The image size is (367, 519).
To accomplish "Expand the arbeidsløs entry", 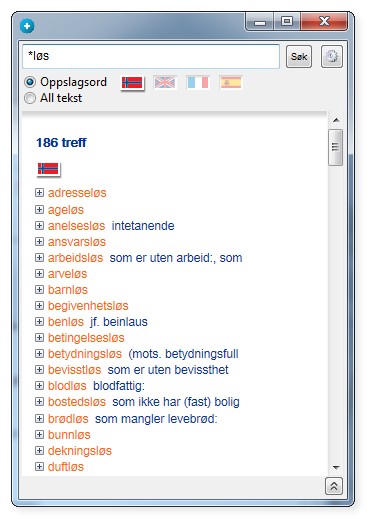I will pos(39,258).
